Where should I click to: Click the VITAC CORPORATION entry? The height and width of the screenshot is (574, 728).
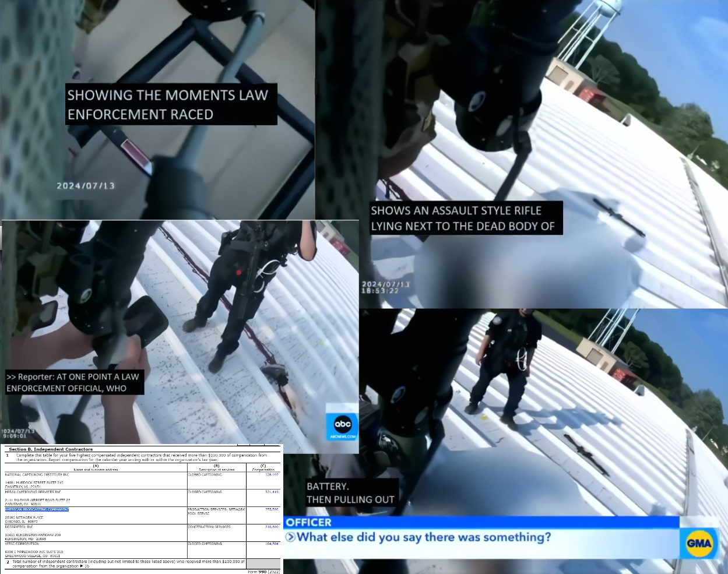pyautogui.click(x=23, y=544)
